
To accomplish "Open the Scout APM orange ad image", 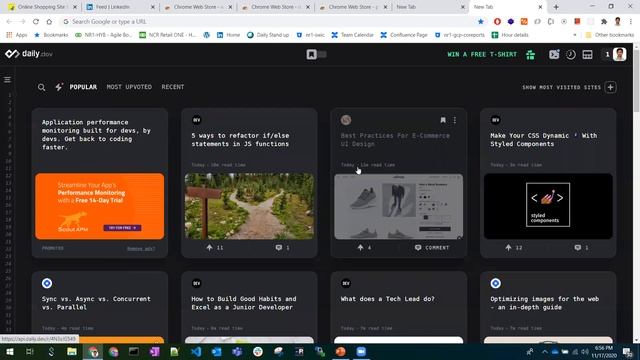I will pyautogui.click(x=100, y=206).
